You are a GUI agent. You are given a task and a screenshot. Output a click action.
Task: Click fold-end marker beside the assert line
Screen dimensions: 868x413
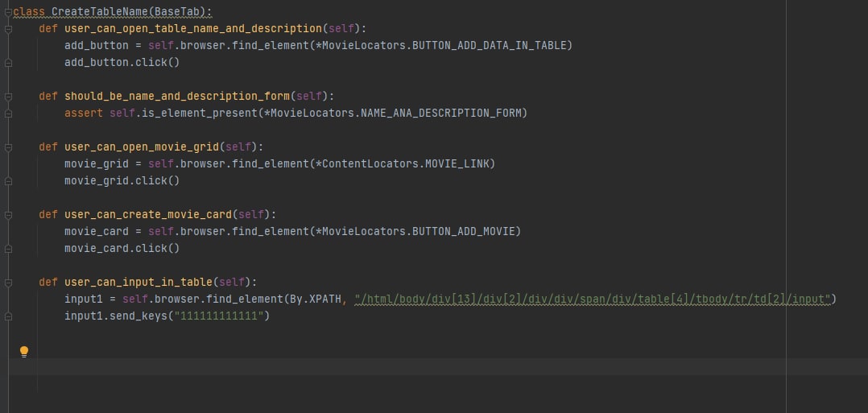8,114
